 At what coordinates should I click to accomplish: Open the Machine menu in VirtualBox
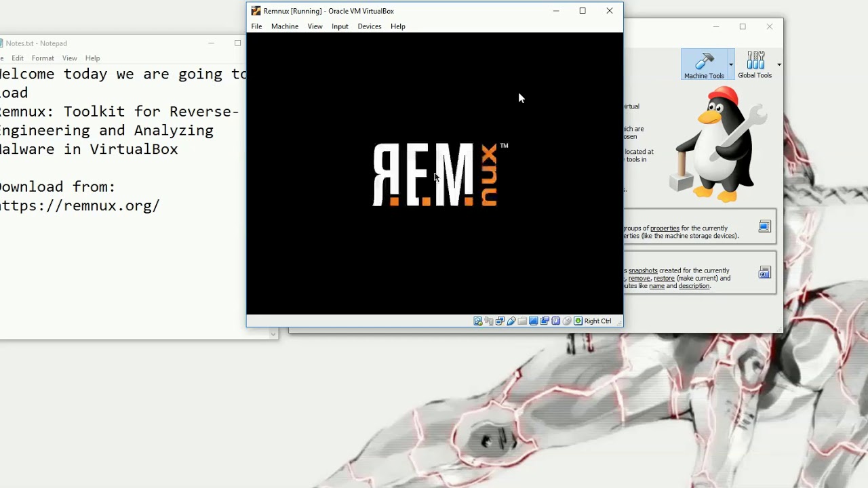tap(285, 26)
